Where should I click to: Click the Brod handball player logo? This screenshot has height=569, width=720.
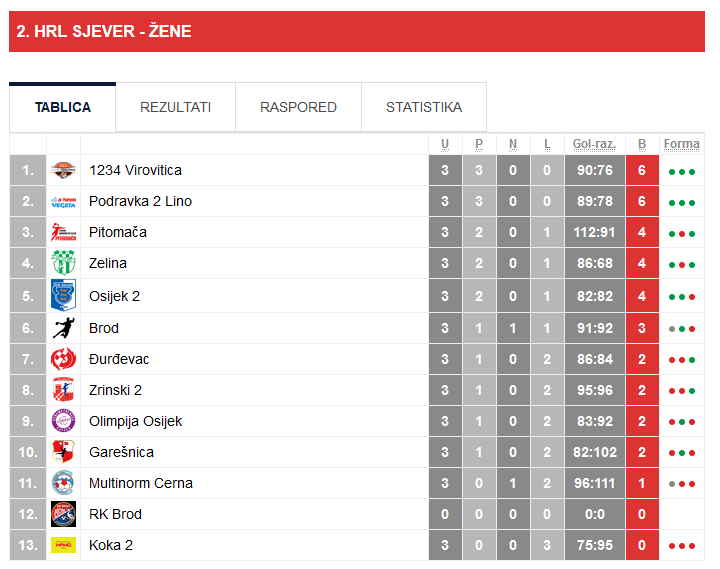coord(63,328)
